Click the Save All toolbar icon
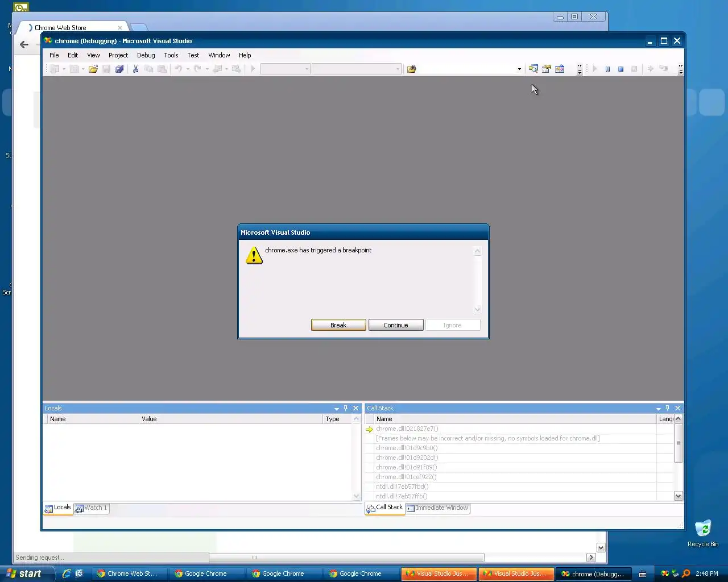This screenshot has height=582, width=728. click(x=119, y=69)
